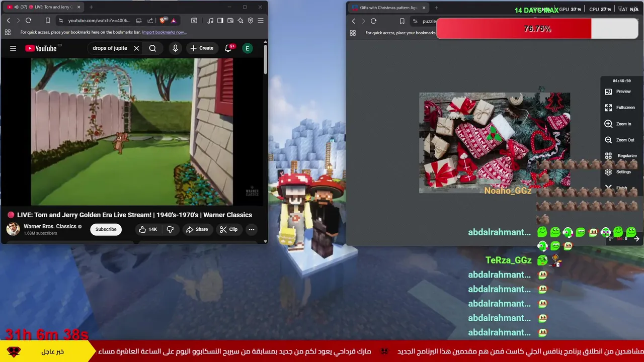Open Warner Bros. Classics channel avatar
Viewport: 644px width, 362px height.
[x=13, y=229]
